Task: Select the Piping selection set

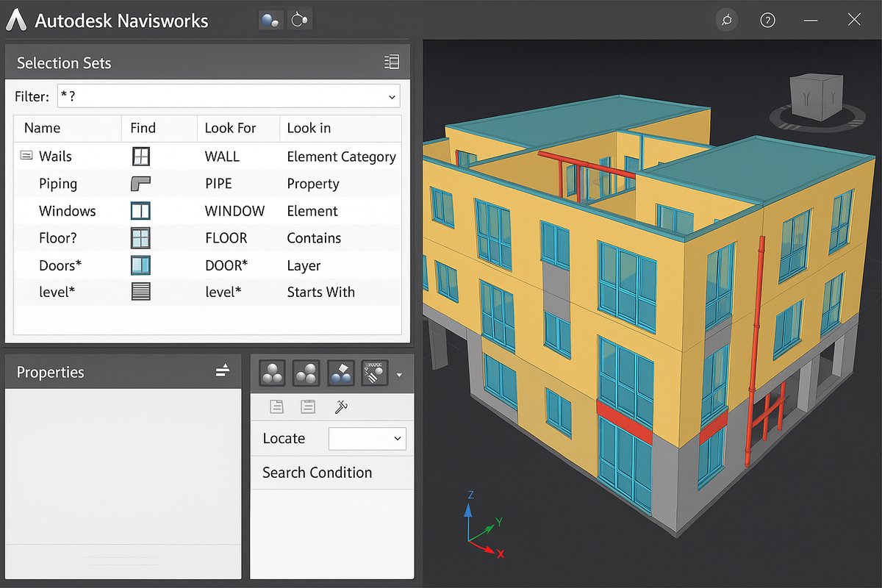Action: click(58, 184)
